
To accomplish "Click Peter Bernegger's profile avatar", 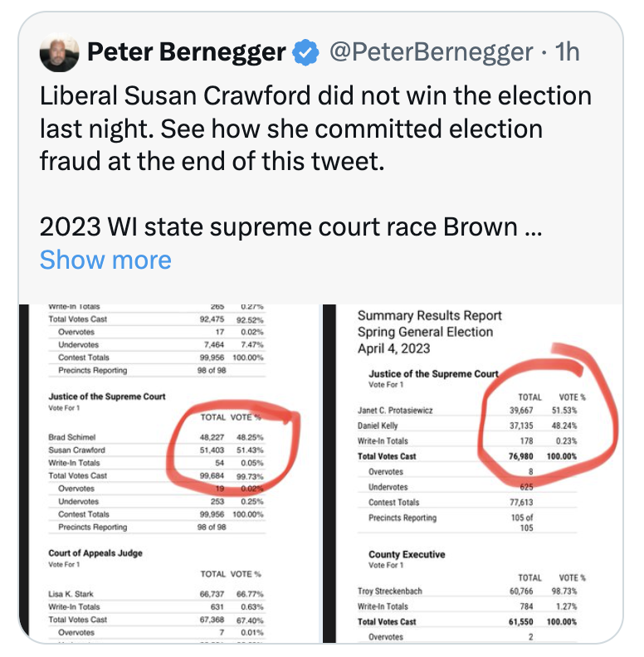I will 59,54.
